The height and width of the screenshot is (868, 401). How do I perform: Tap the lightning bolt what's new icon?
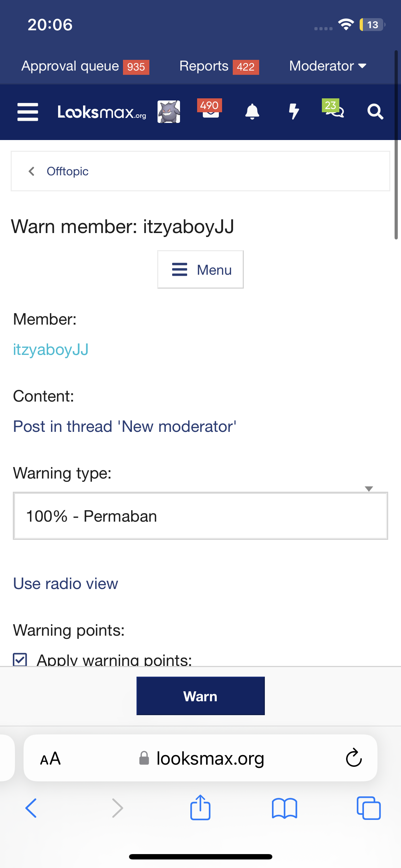click(x=293, y=112)
